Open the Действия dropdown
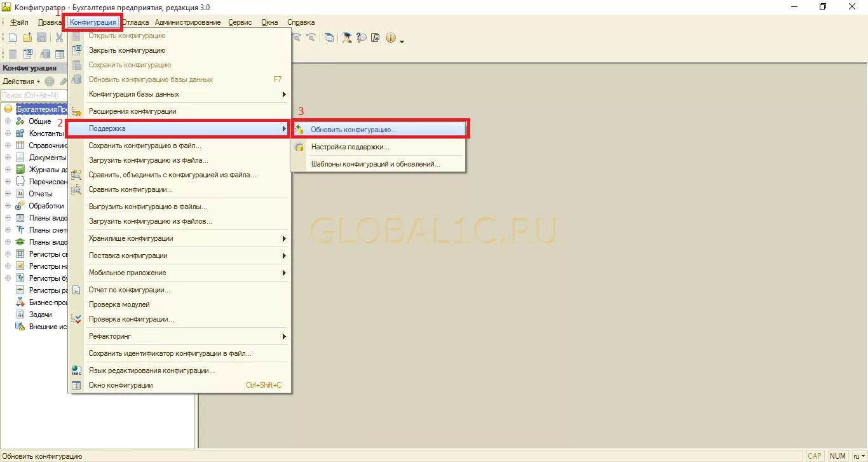 tap(21, 81)
